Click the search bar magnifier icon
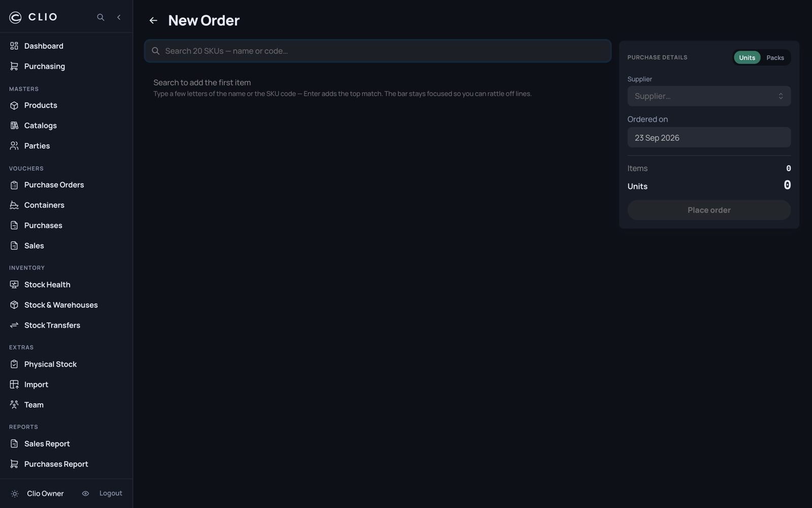Image resolution: width=812 pixels, height=508 pixels. pyautogui.click(x=156, y=51)
